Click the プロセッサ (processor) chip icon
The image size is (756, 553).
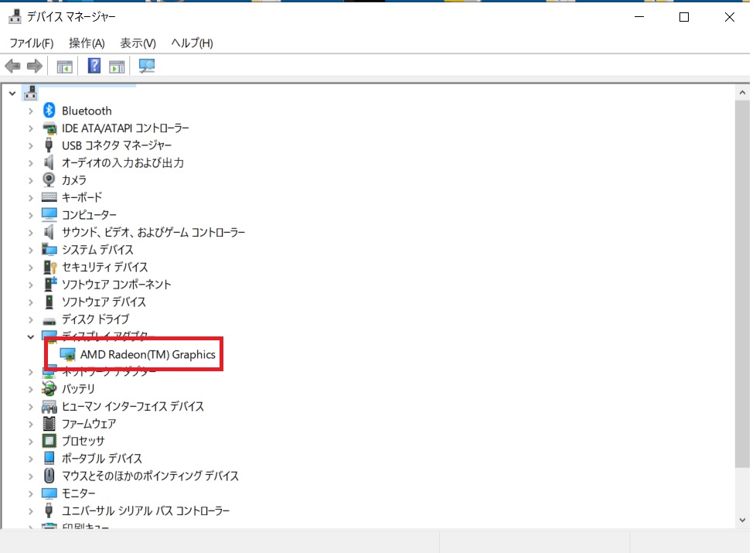coord(49,441)
